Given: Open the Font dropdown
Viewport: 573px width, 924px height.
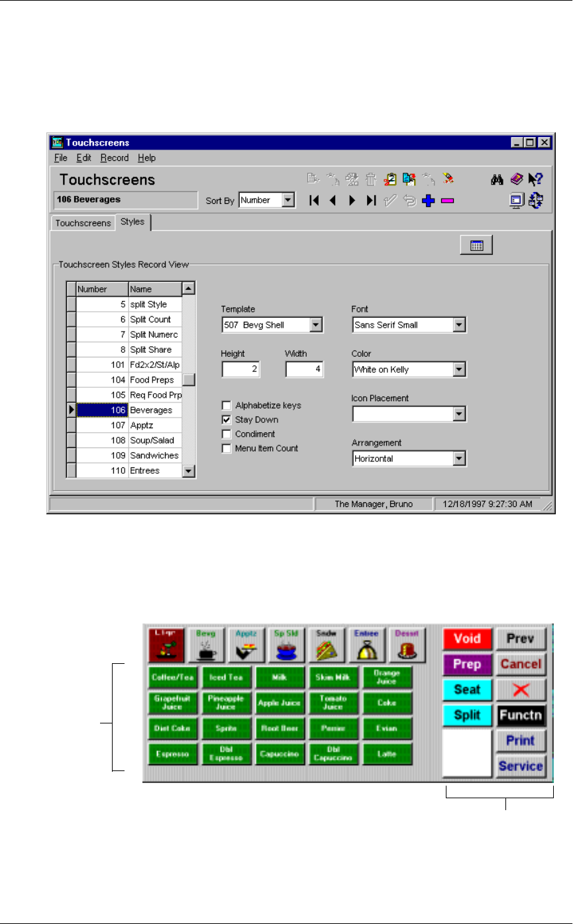Looking at the screenshot, I should [x=460, y=325].
